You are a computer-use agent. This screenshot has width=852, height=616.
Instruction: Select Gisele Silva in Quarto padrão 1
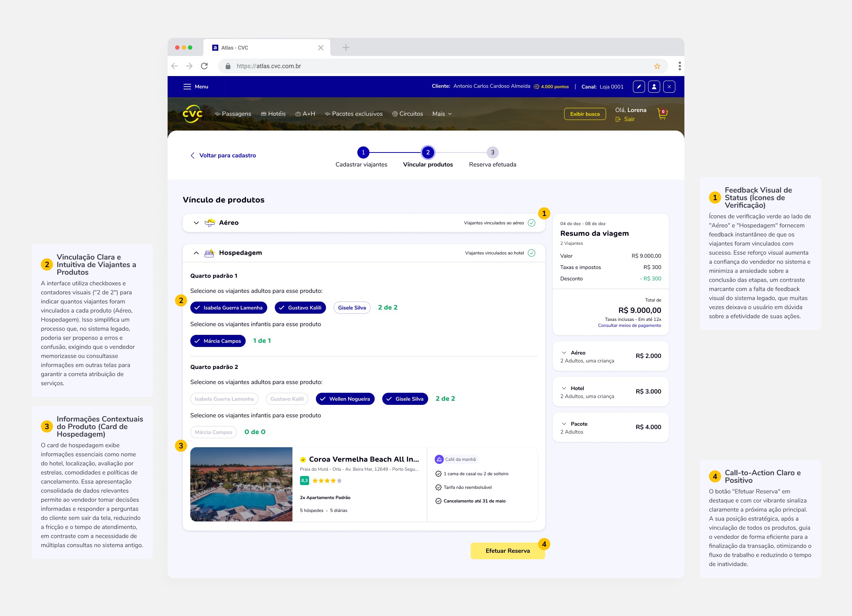(x=352, y=308)
